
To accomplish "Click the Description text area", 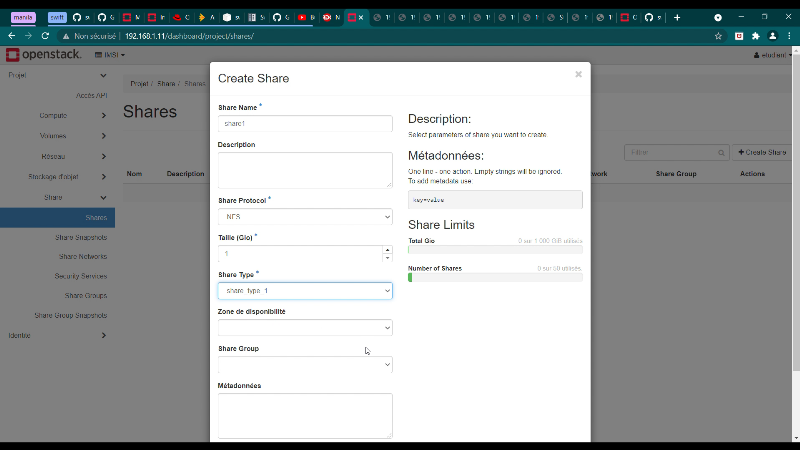I will click(x=305, y=170).
